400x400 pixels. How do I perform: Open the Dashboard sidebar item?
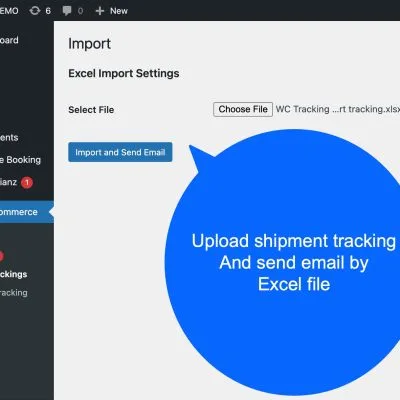click(9, 40)
